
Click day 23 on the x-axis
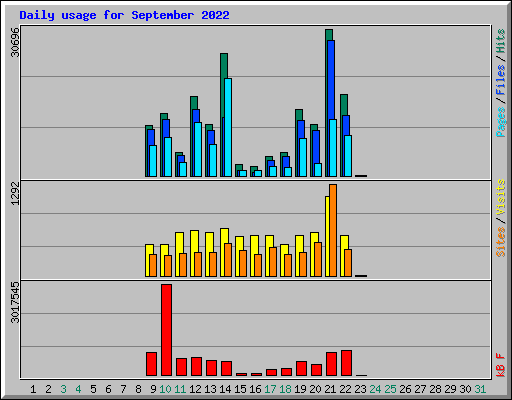[x=360, y=389]
